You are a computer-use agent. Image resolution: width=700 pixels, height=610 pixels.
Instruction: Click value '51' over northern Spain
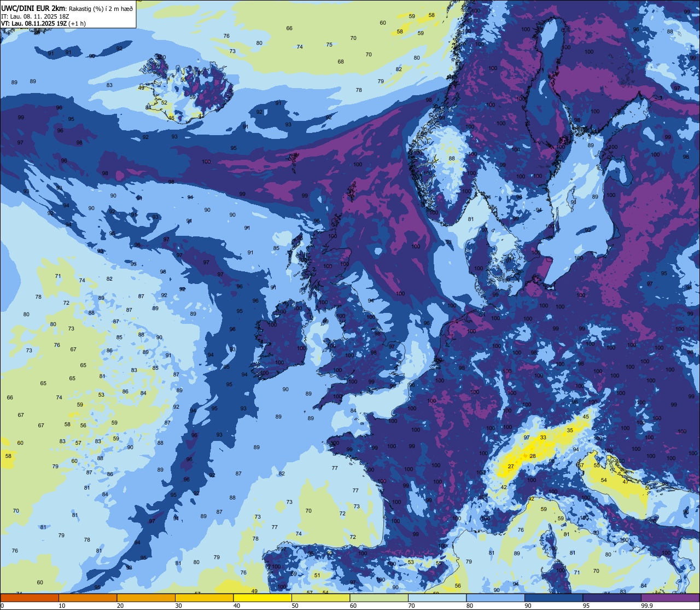(x=317, y=575)
